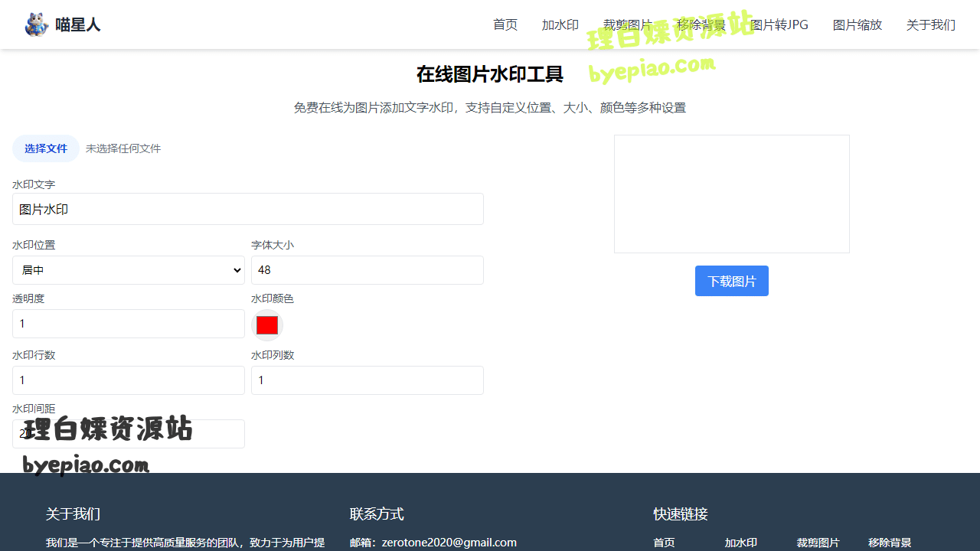Open footer 移除背景 quick link
Screen dimensions: 980x551
tap(889, 543)
